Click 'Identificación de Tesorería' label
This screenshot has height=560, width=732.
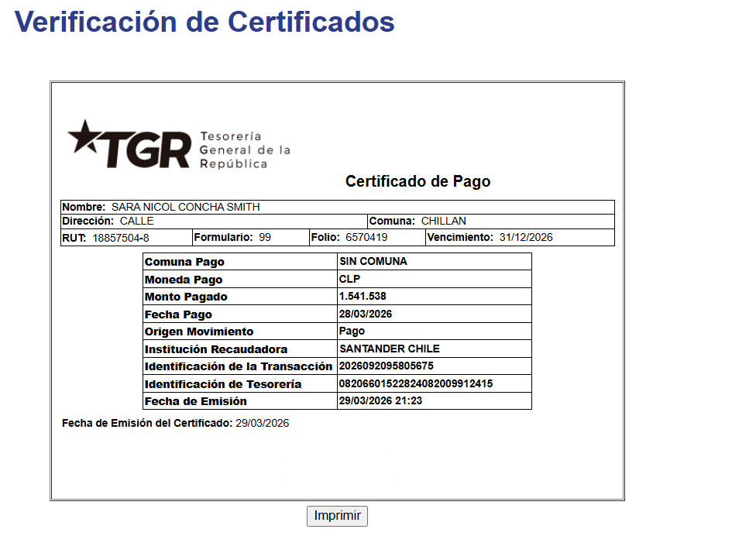222,384
